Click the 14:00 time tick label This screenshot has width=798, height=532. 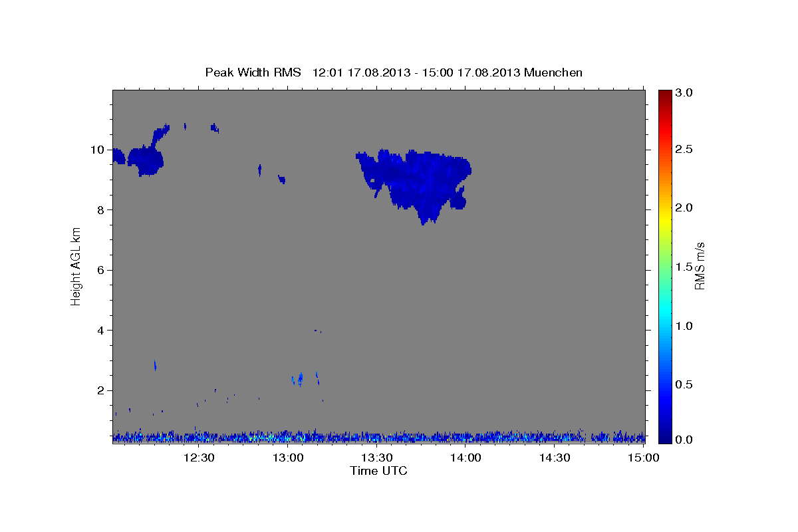(465, 458)
